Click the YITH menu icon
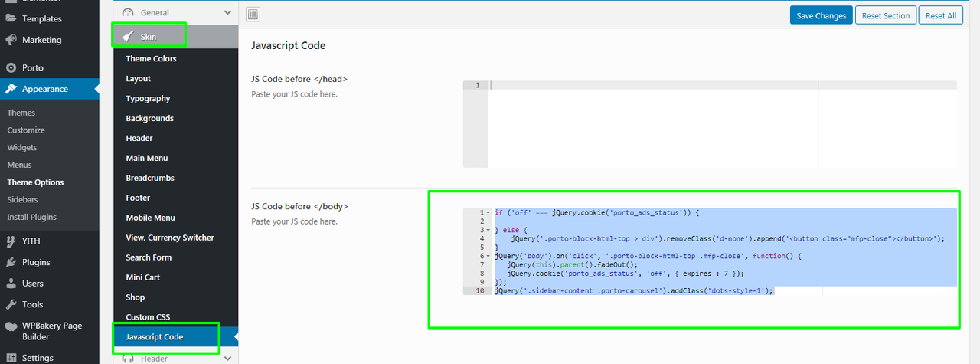 click(11, 241)
